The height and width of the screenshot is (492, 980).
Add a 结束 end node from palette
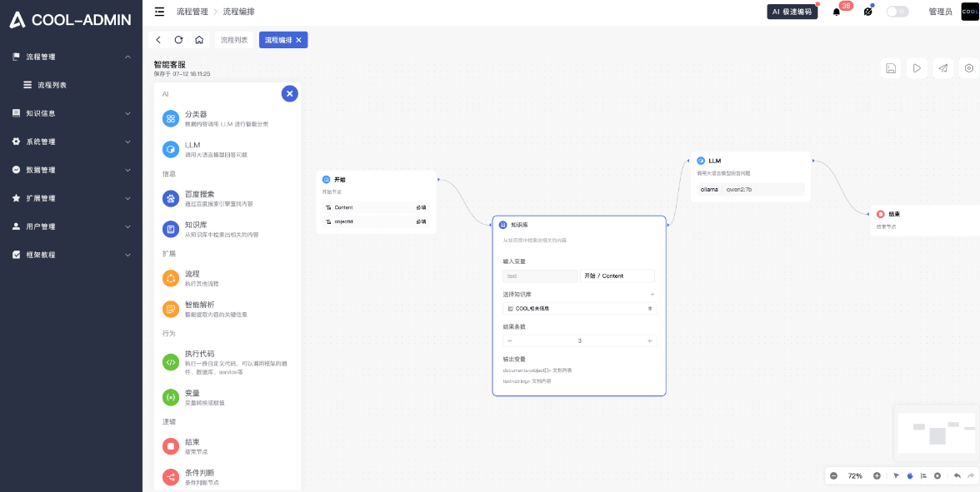tap(227, 446)
